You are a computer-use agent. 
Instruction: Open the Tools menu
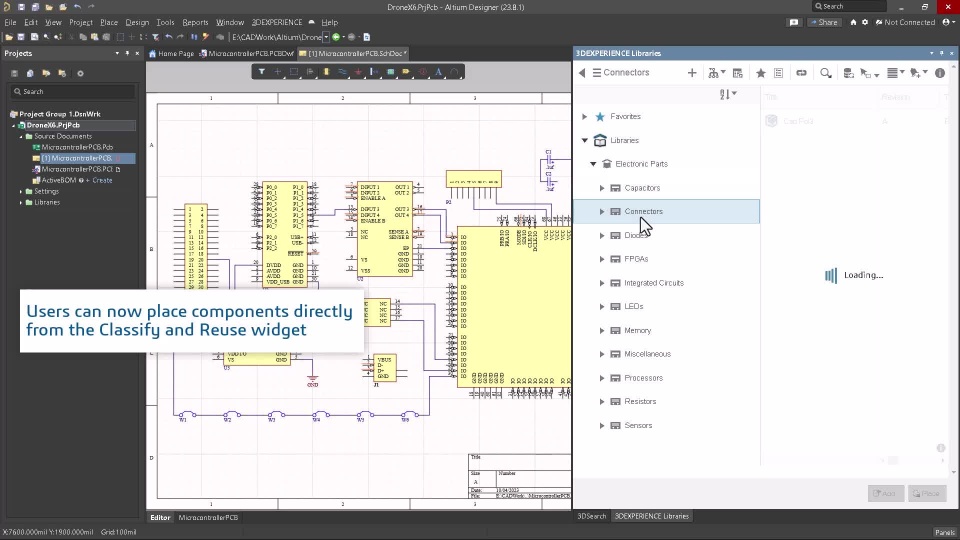165,22
